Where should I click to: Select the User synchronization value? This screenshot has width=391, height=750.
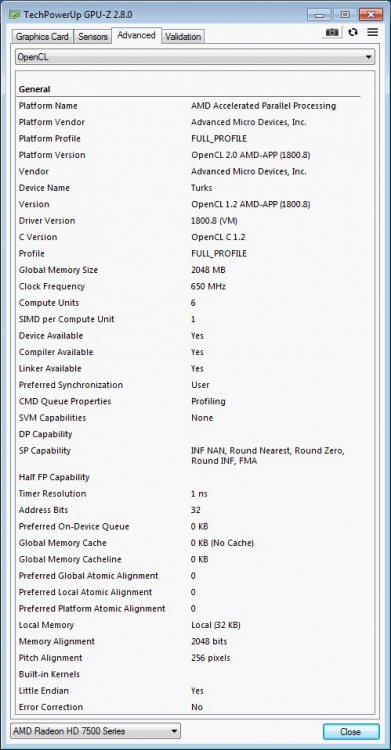[x=200, y=385]
